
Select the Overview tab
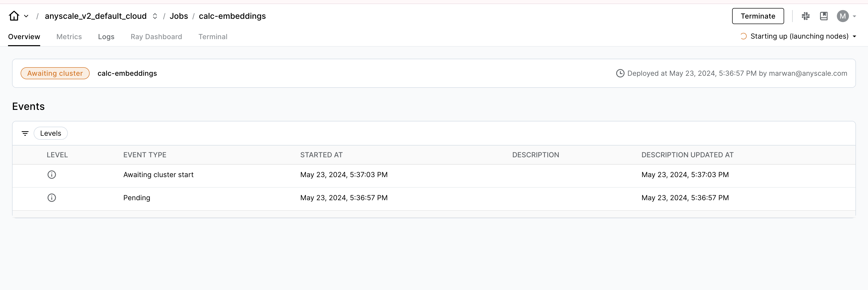click(24, 37)
